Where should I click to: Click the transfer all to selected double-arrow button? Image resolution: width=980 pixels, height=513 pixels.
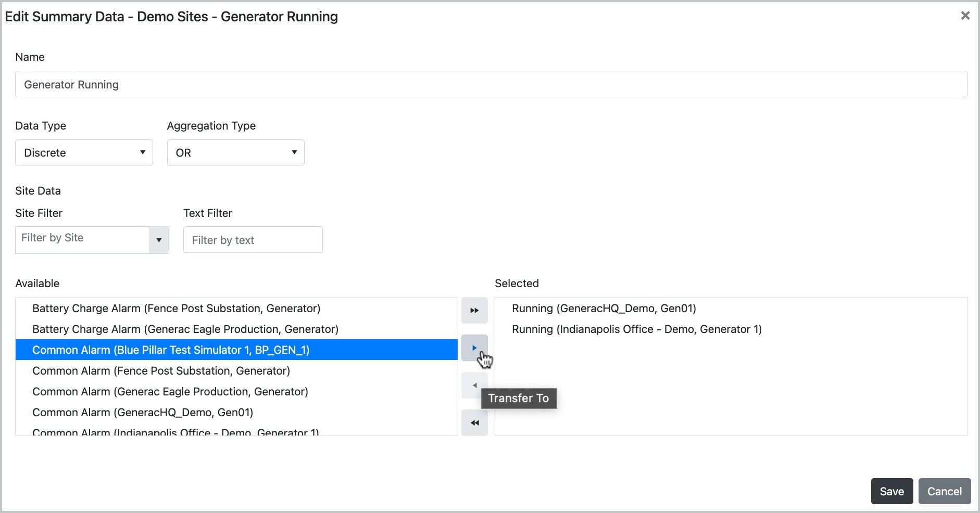coord(474,311)
